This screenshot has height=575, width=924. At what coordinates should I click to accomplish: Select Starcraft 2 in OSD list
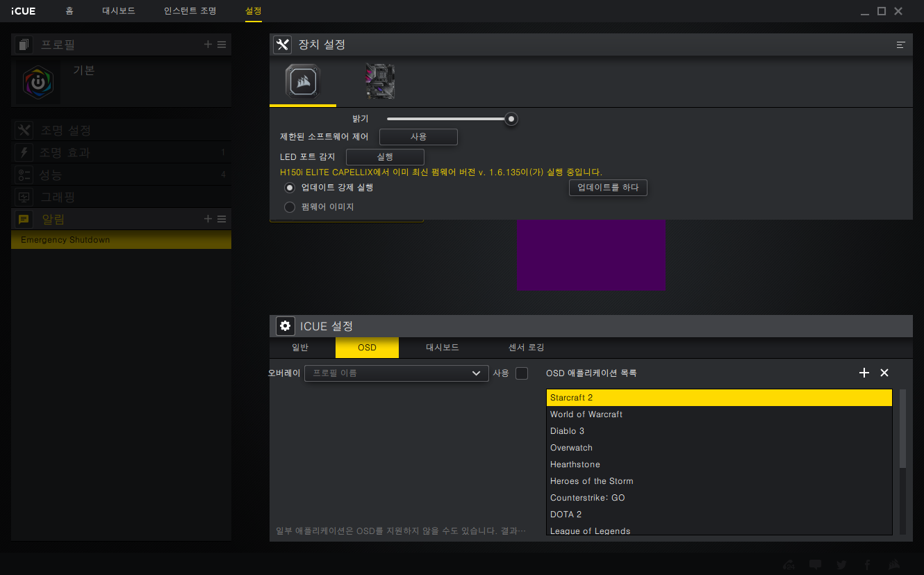click(719, 398)
